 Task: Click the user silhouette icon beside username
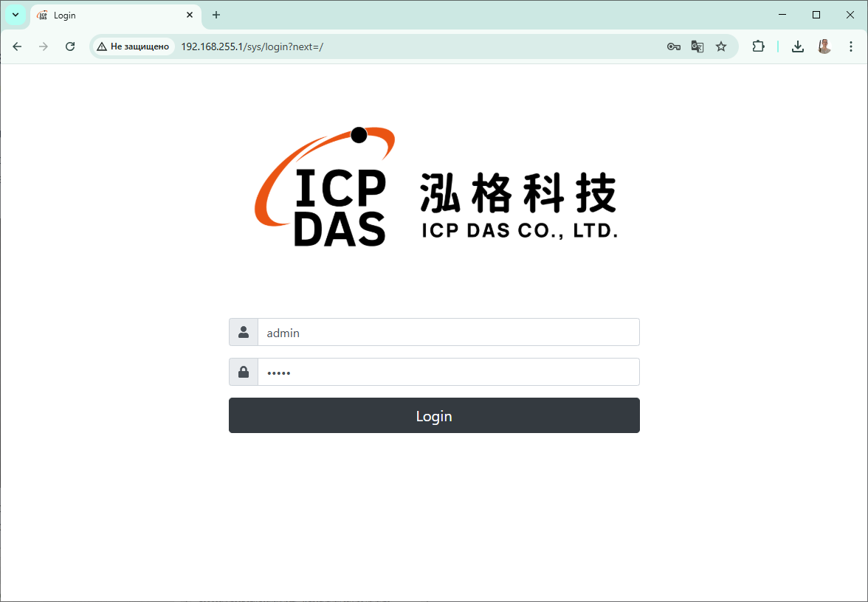pos(244,332)
